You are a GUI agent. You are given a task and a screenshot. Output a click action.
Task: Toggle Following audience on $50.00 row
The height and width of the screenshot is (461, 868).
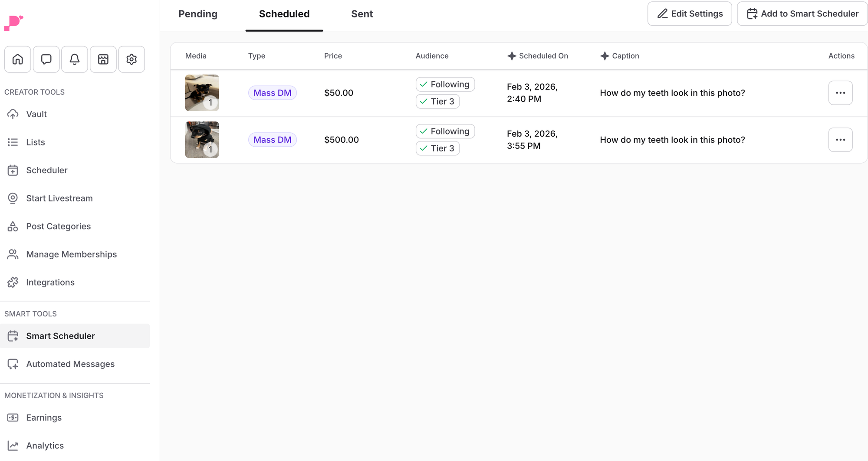point(445,84)
